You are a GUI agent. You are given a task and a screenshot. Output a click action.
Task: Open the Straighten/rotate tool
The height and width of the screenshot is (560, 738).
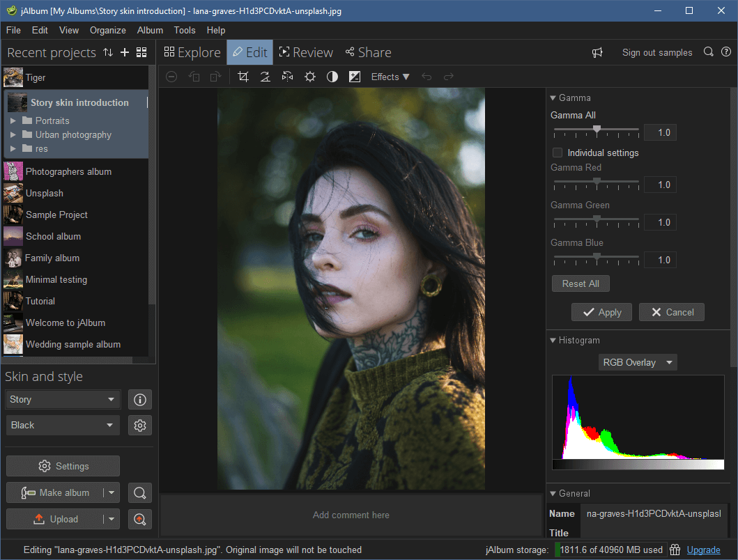[265, 77]
